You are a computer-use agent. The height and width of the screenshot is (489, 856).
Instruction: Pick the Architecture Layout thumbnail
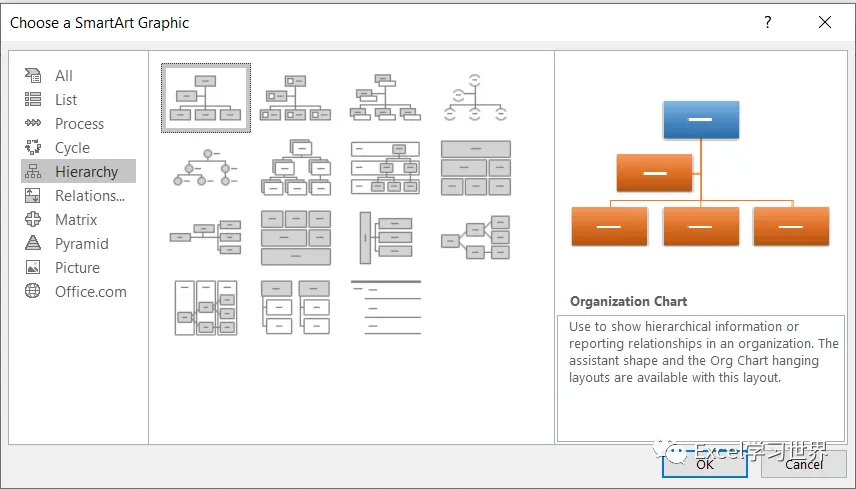(x=295, y=237)
